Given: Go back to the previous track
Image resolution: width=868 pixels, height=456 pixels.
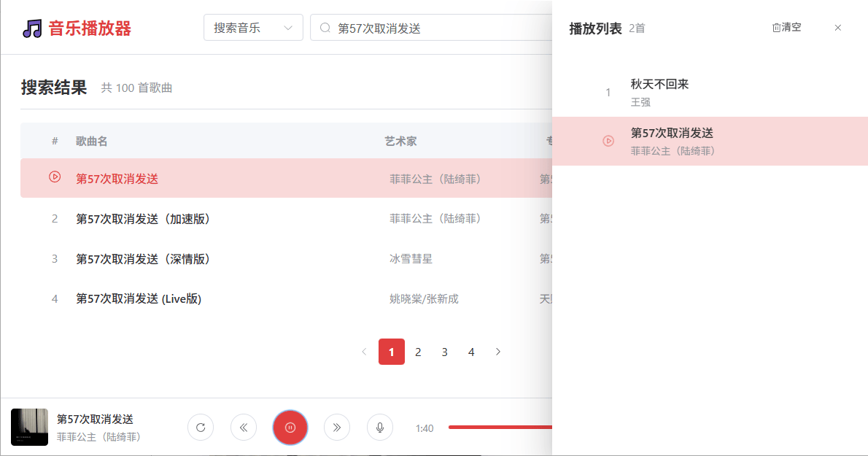Looking at the screenshot, I should coord(244,428).
